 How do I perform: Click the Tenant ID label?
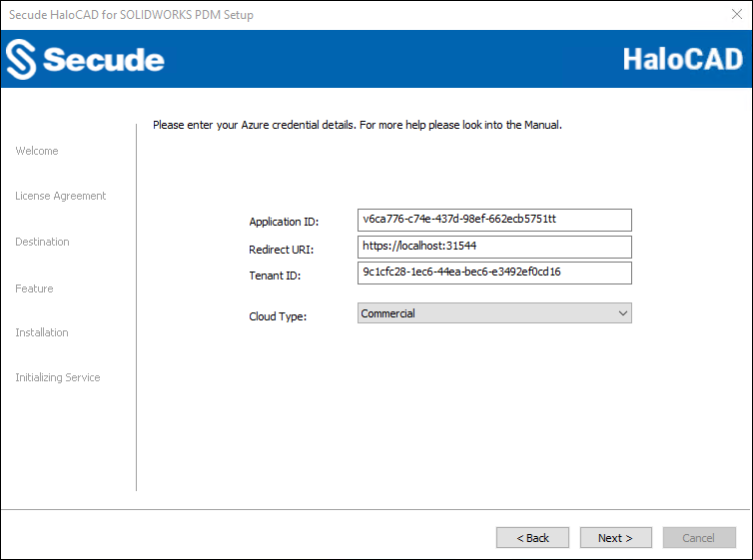(275, 276)
